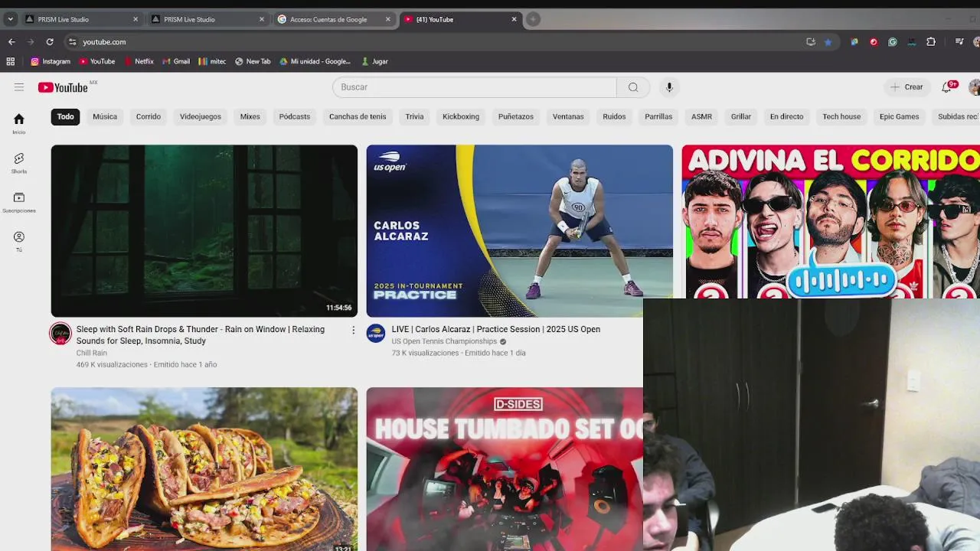This screenshot has width=980, height=551.
Task: Open the YouTube account avatar menu
Action: pyautogui.click(x=974, y=87)
